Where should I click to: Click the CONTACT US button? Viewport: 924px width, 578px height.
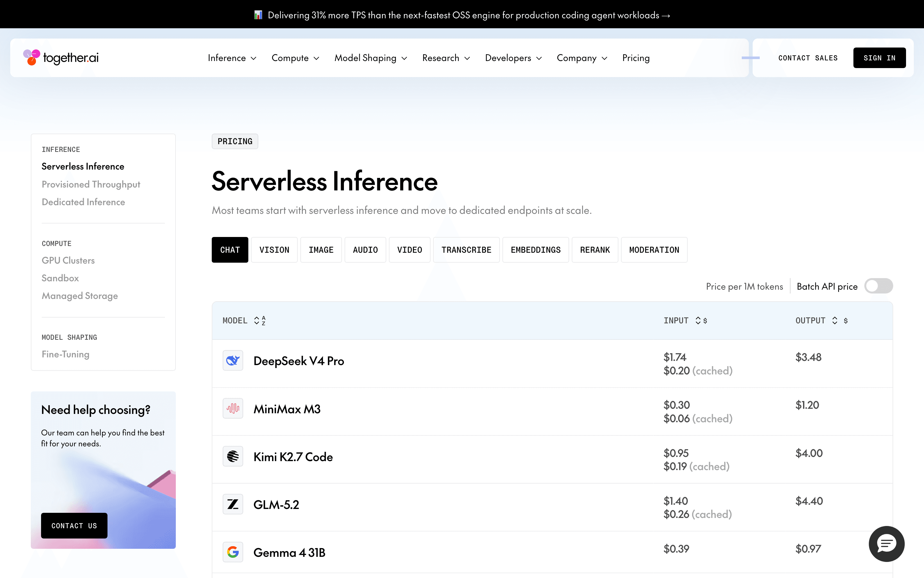(74, 526)
